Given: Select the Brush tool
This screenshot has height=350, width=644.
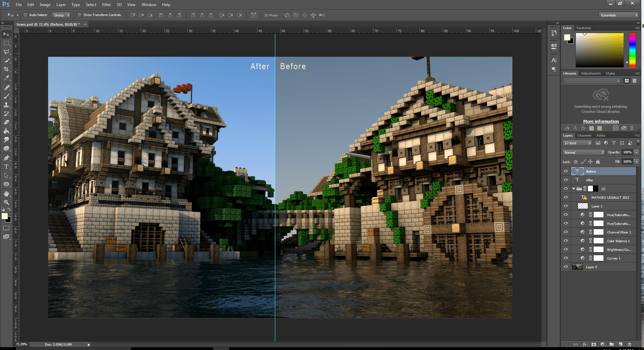Looking at the screenshot, I should pos(6,96).
